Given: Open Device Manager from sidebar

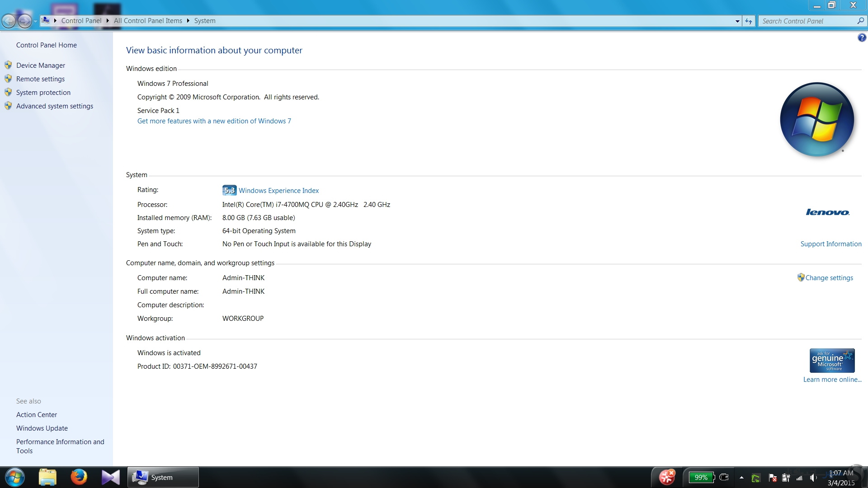Looking at the screenshot, I should (41, 66).
